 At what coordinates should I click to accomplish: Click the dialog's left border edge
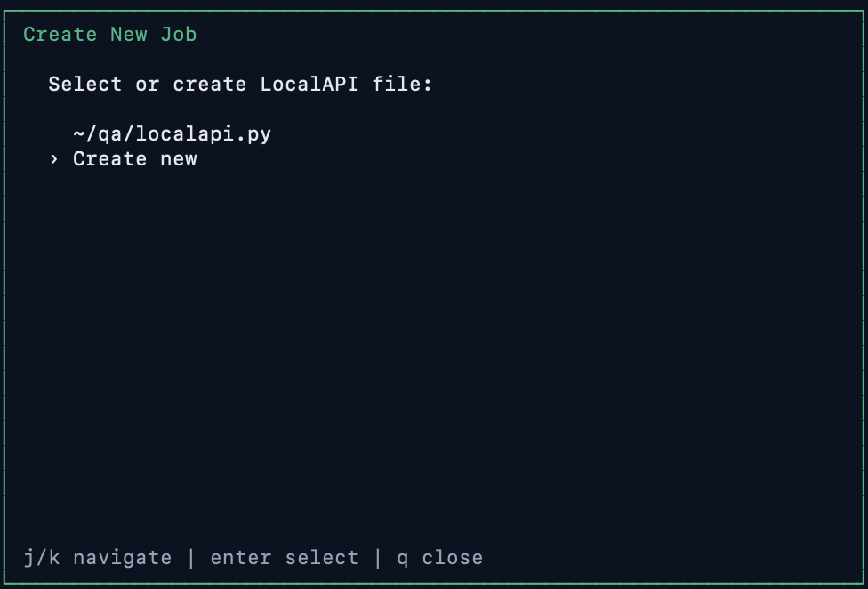click(6, 294)
